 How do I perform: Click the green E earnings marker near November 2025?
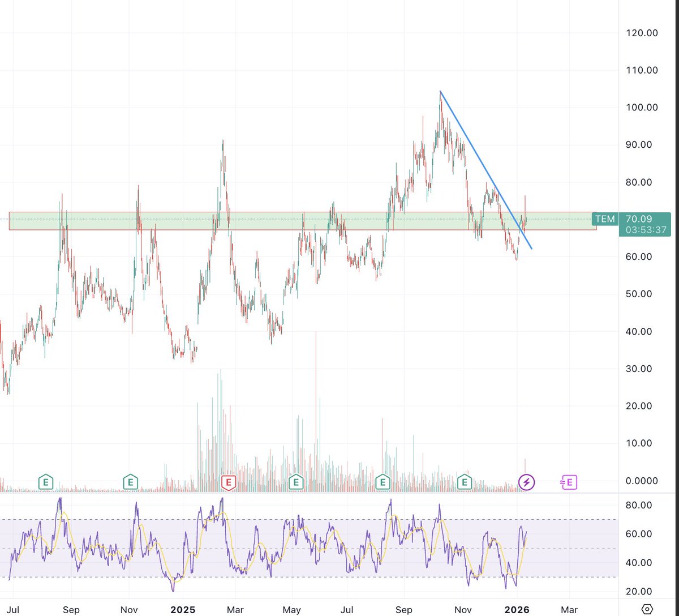[465, 482]
